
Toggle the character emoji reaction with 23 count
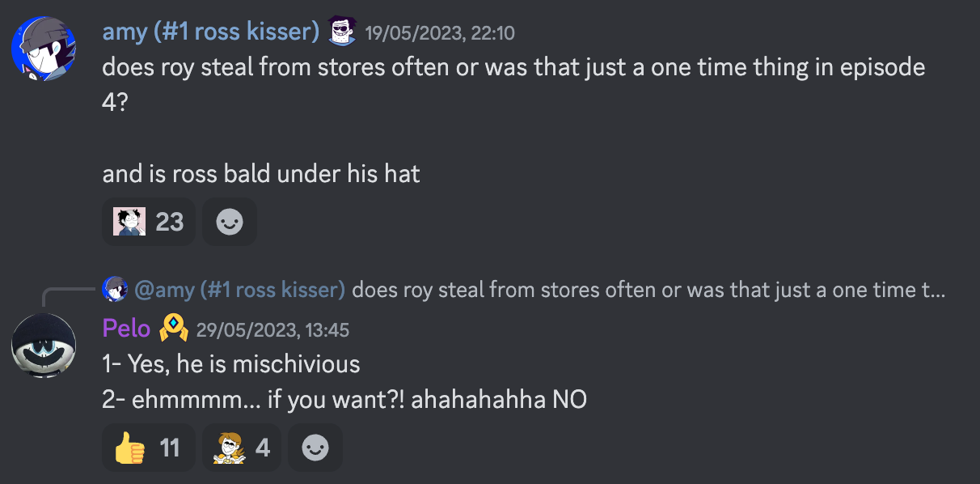(149, 222)
